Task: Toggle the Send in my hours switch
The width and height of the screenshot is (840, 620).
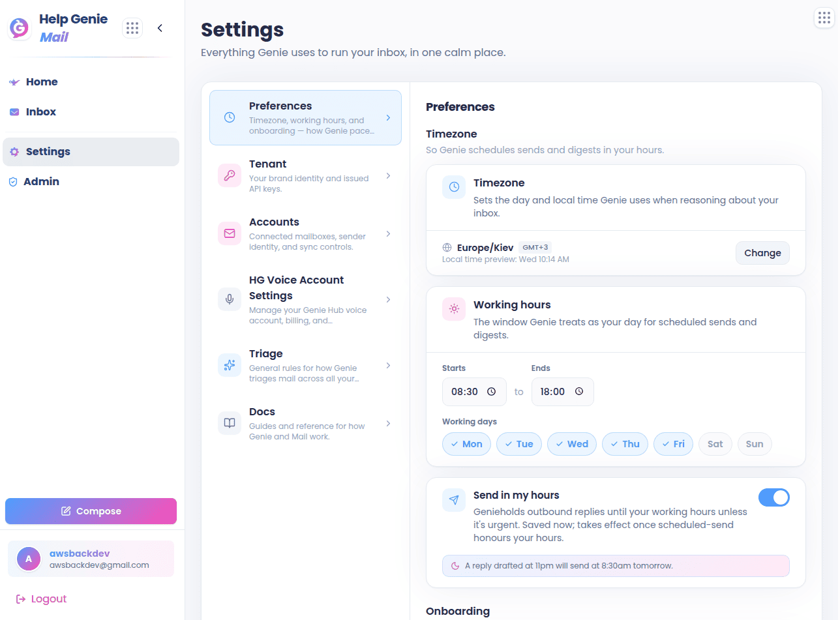Action: (774, 497)
